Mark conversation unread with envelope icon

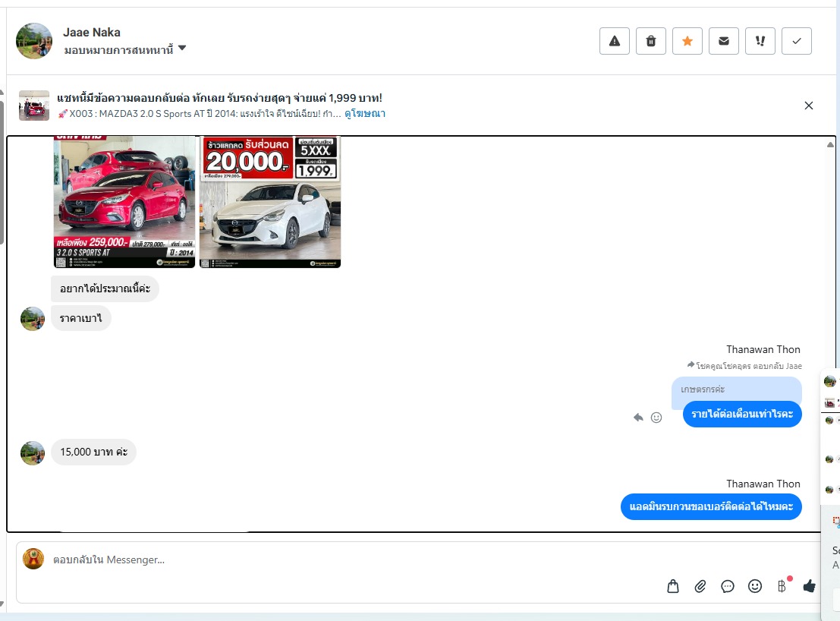click(x=724, y=41)
